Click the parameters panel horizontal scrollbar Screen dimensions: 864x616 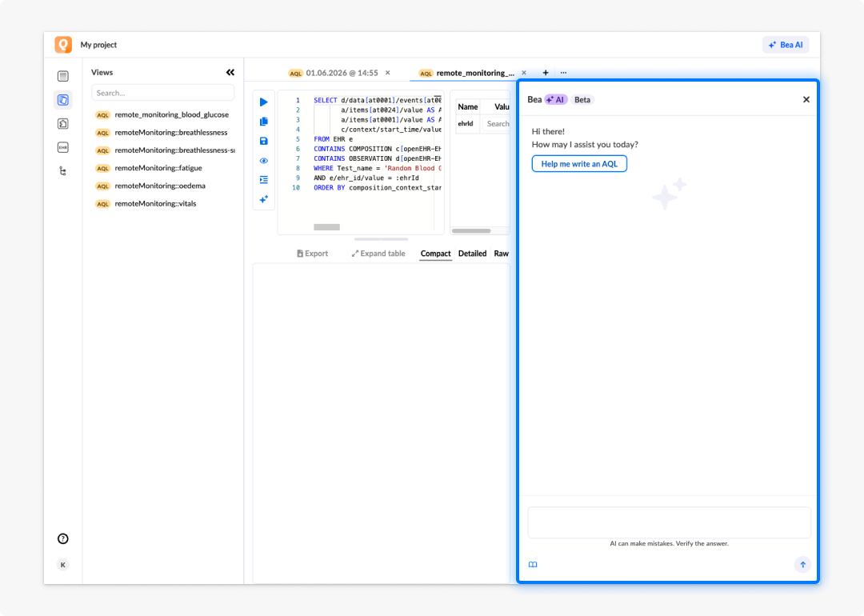pyautogui.click(x=471, y=231)
